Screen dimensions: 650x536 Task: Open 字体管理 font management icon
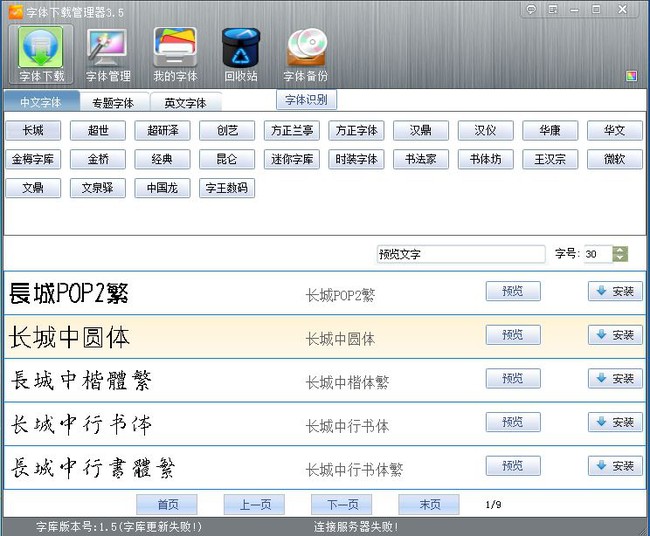(x=108, y=54)
